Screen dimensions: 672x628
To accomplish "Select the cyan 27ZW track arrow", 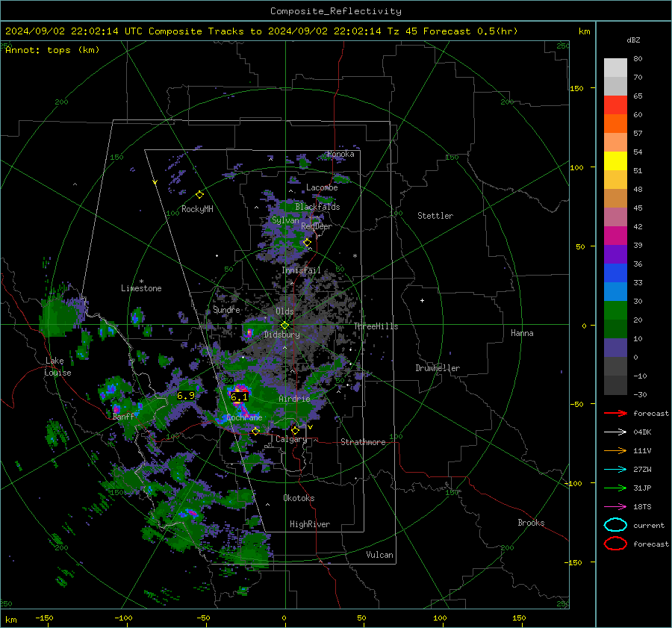I will (615, 470).
